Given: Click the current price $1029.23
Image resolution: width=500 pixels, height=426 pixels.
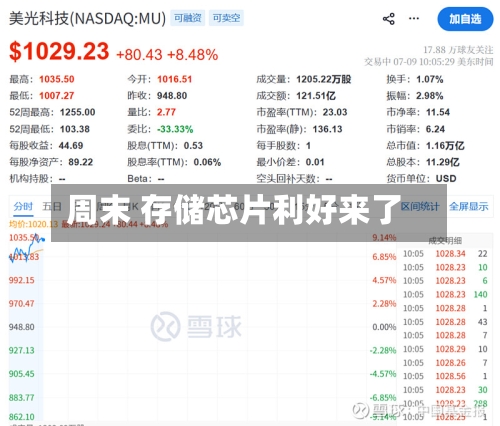Looking at the screenshot, I should point(59,52).
